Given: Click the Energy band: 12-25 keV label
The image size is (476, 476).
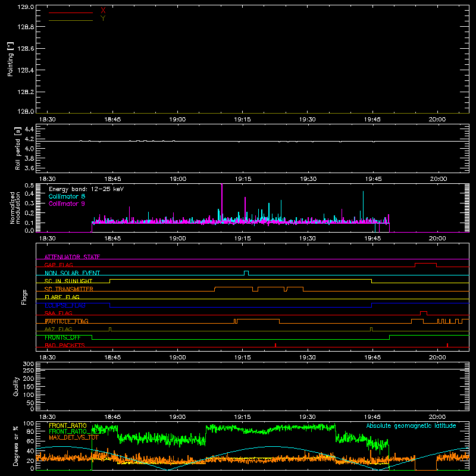Looking at the screenshot, I should coord(86,189).
